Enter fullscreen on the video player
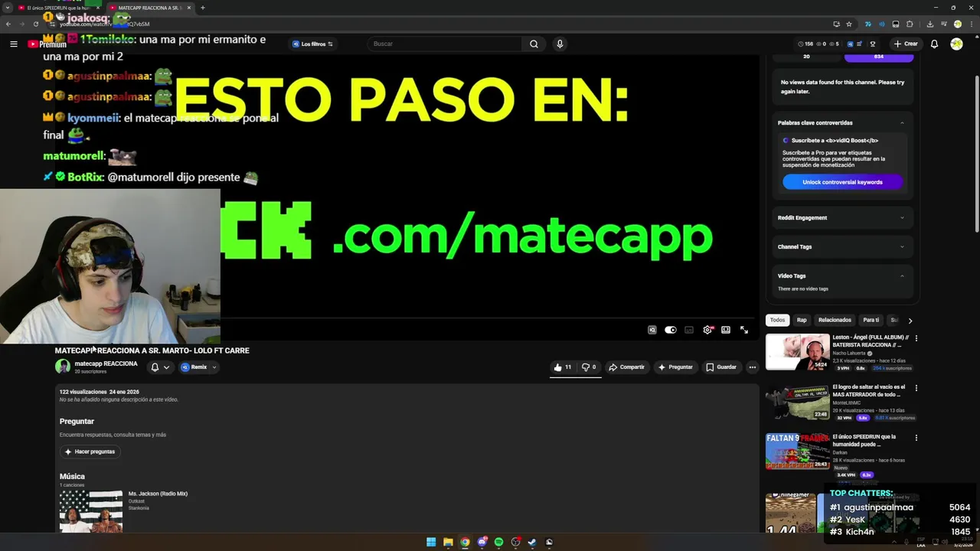980x551 pixels. (x=744, y=330)
